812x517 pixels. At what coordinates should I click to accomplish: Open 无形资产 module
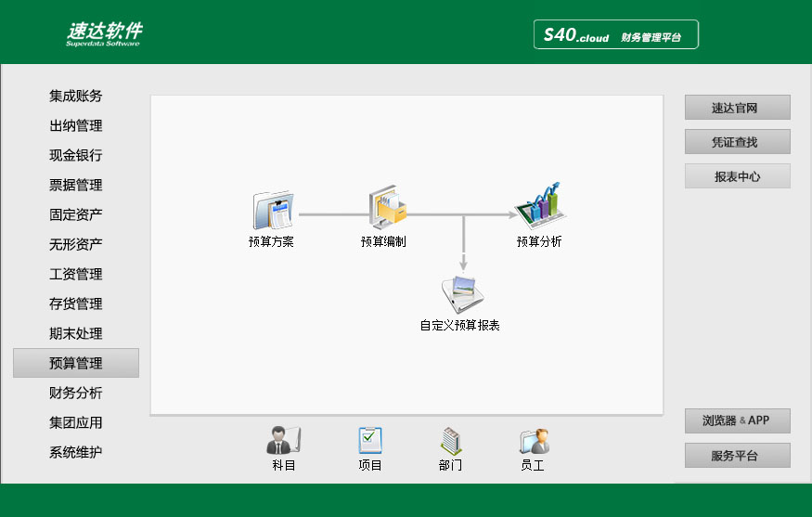pyautogui.click(x=75, y=244)
